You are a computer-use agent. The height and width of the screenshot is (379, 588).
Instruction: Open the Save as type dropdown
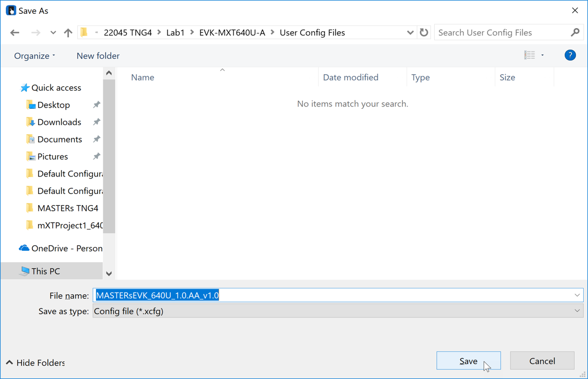tap(577, 311)
